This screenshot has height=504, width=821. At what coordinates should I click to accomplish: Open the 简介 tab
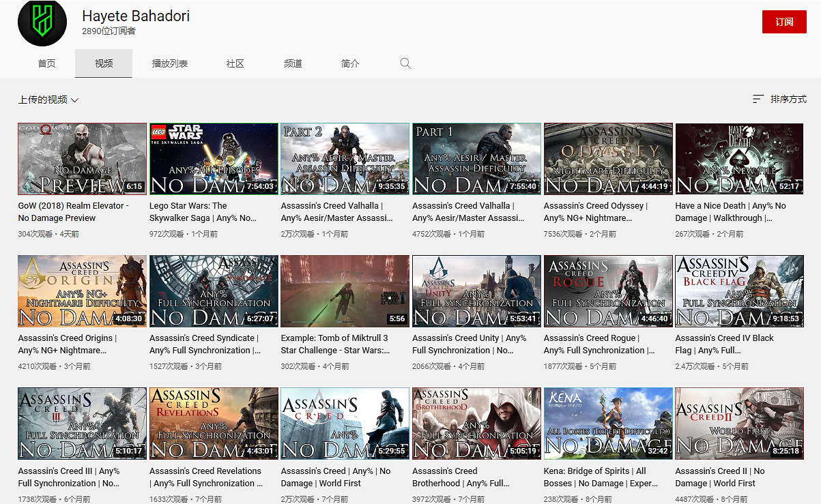point(349,63)
